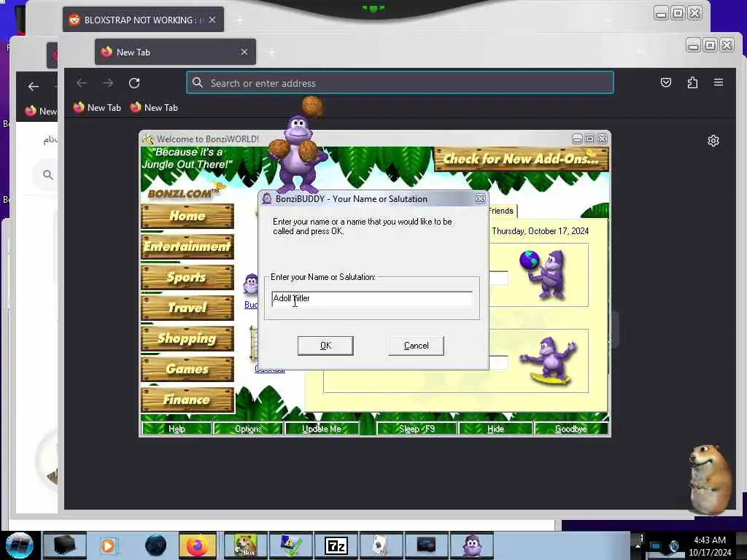Image resolution: width=747 pixels, height=560 pixels.
Task: Cancel the Name or Salutation dialog
Action: click(x=416, y=346)
